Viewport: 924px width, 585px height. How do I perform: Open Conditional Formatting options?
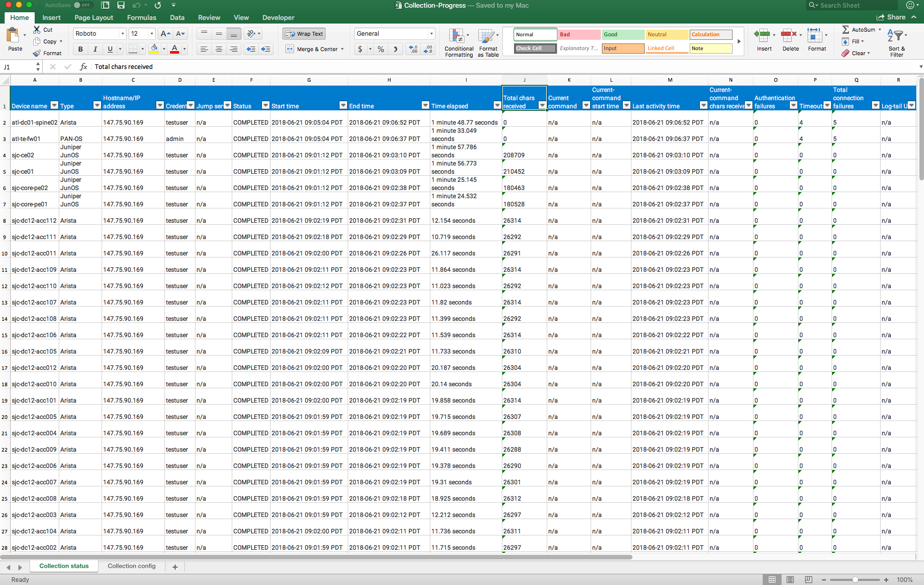[458, 43]
